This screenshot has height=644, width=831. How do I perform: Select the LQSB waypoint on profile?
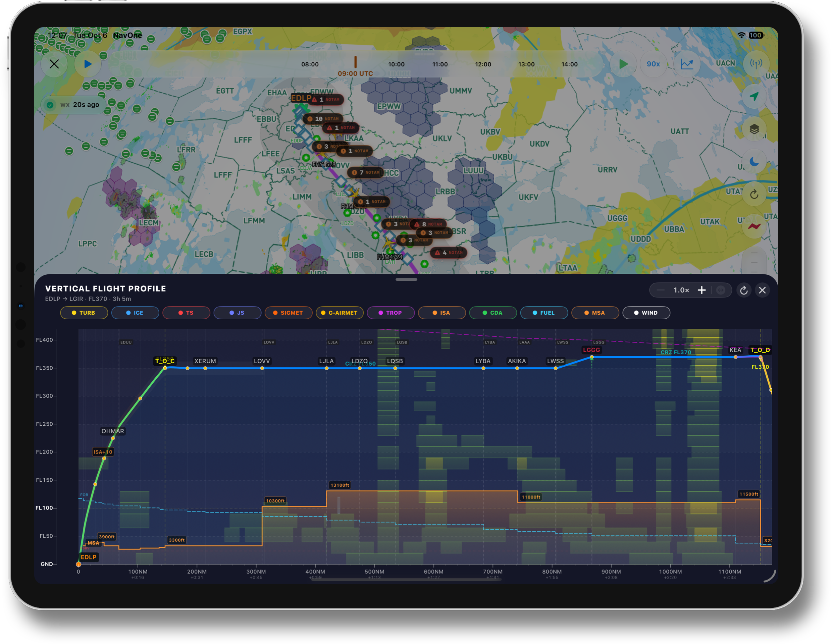[x=395, y=361]
